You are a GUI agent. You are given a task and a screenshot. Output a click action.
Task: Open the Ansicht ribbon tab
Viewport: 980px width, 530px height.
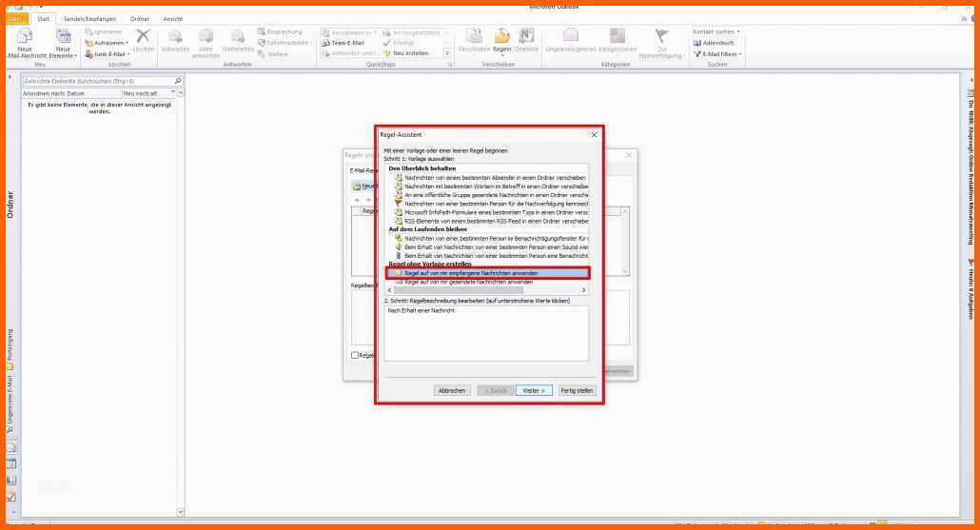click(x=172, y=19)
